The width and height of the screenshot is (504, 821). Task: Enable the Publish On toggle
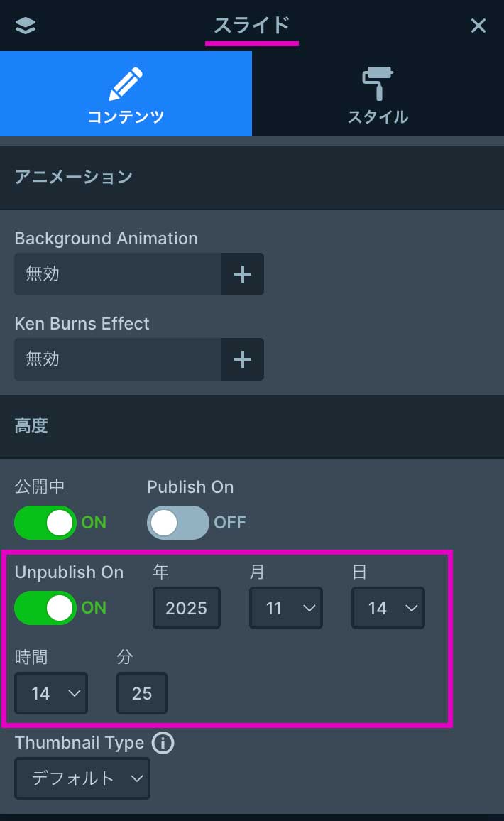(178, 523)
